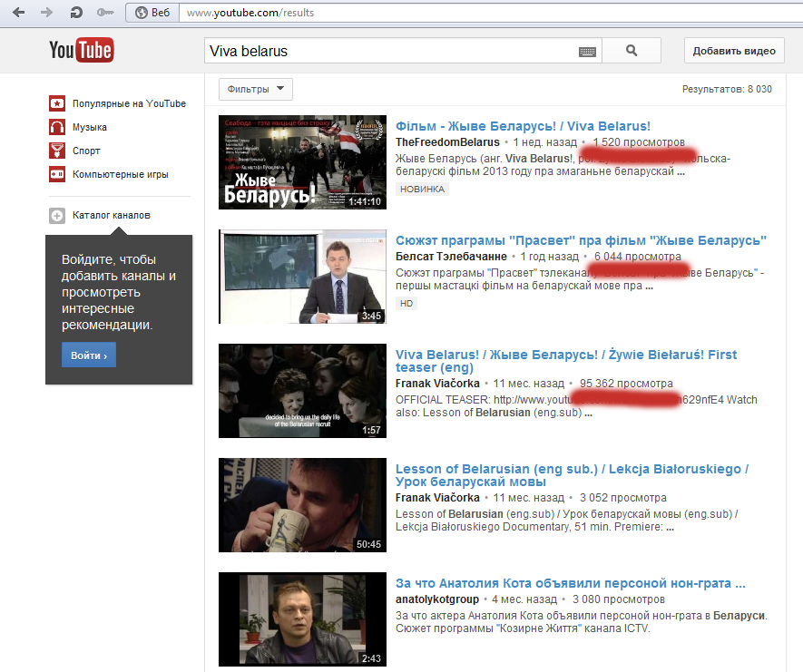Click the key icon in browser toolbar
The image size is (803, 672).
(x=105, y=13)
